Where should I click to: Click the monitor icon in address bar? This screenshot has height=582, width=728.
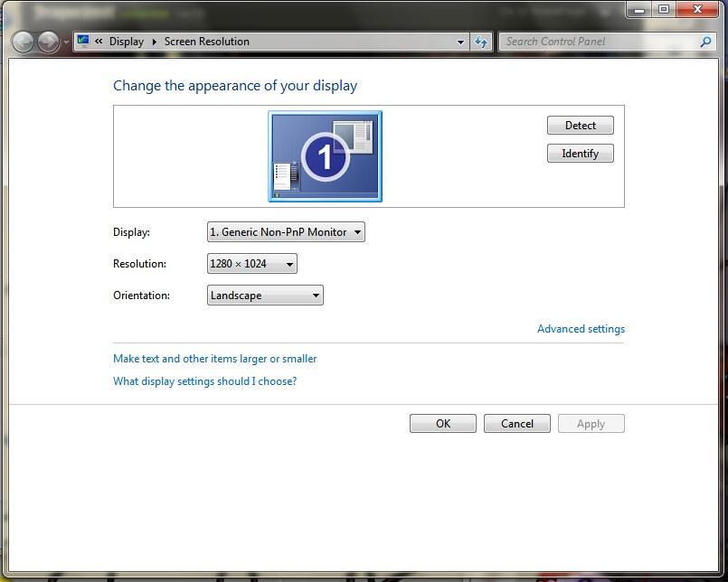[84, 42]
